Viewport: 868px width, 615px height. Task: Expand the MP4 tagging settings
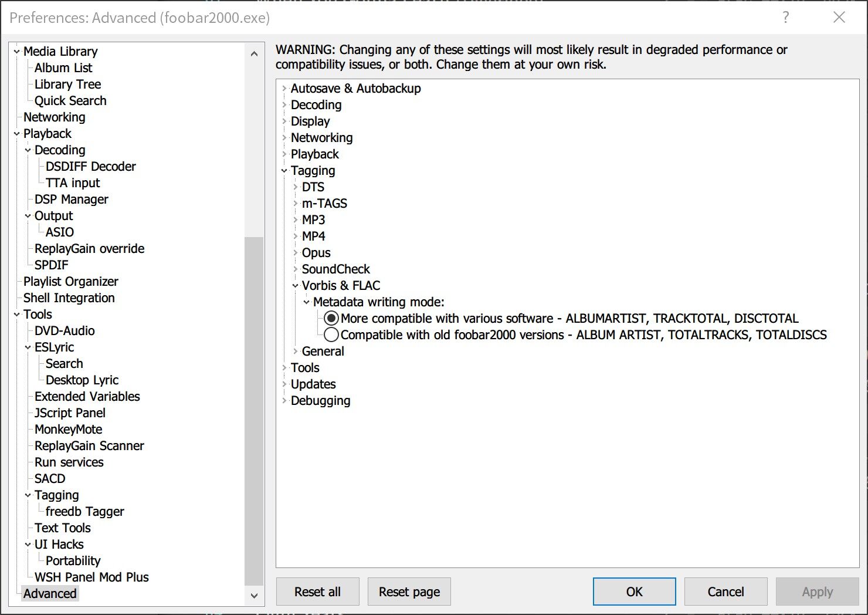296,236
